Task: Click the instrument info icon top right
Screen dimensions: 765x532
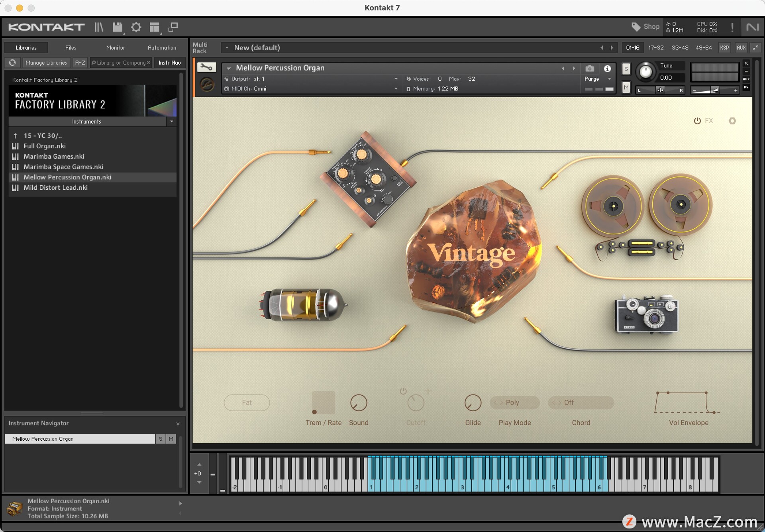Action: point(608,67)
